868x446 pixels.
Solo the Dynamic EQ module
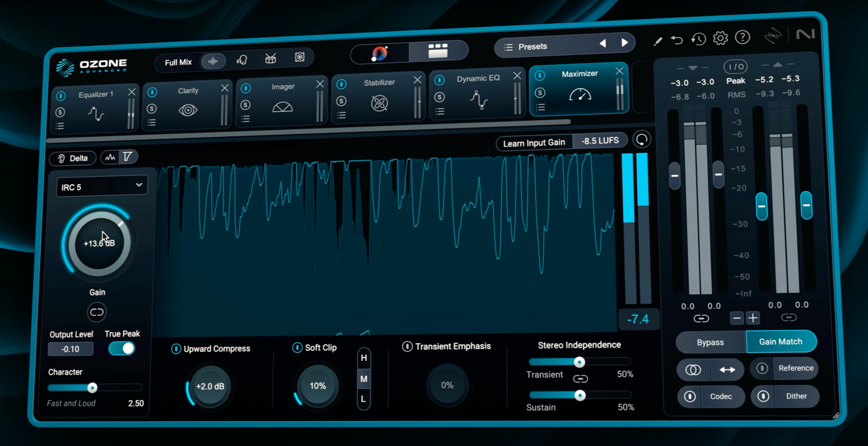(x=439, y=97)
